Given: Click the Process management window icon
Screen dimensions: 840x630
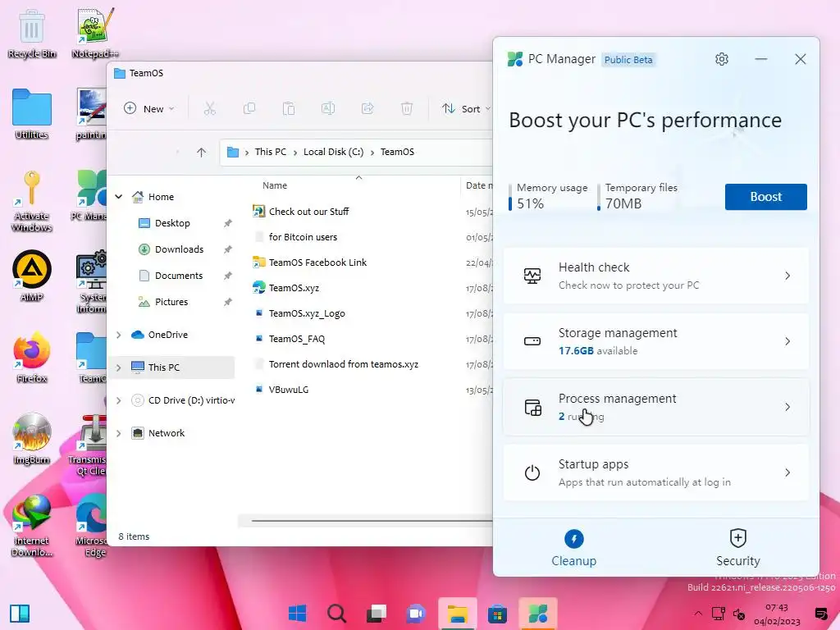Looking at the screenshot, I should 532,407.
